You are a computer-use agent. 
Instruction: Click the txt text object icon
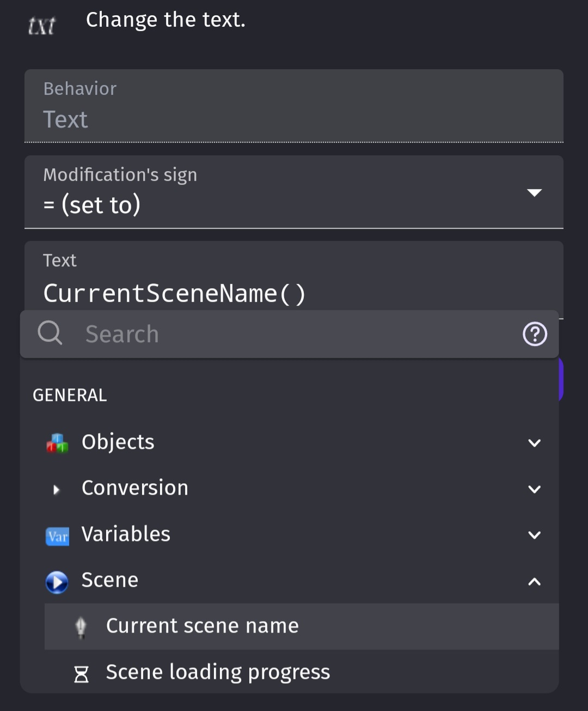pyautogui.click(x=41, y=25)
